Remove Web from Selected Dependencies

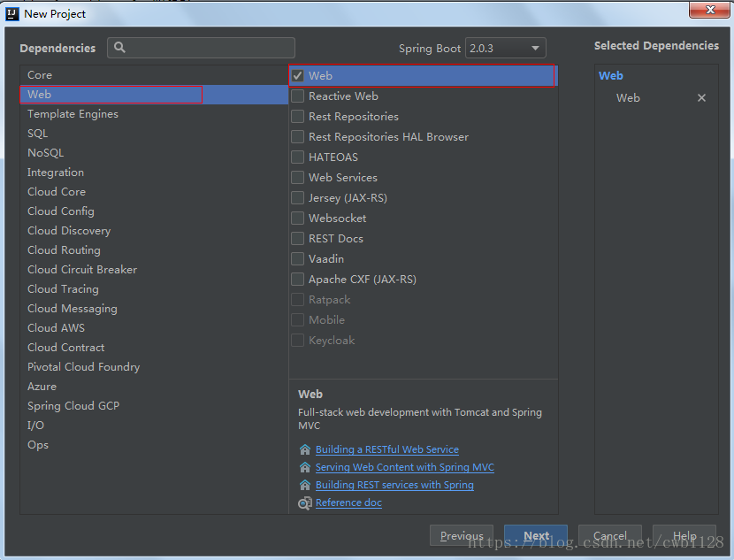[701, 98]
